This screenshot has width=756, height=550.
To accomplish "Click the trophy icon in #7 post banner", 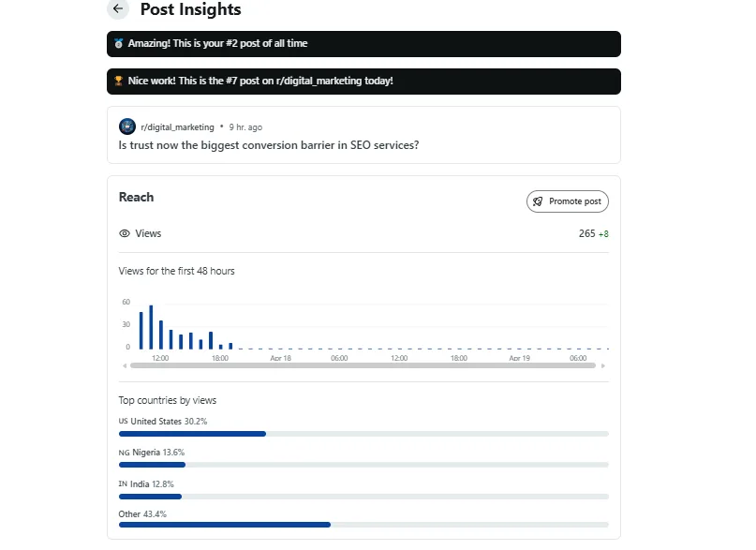I will tap(119, 82).
